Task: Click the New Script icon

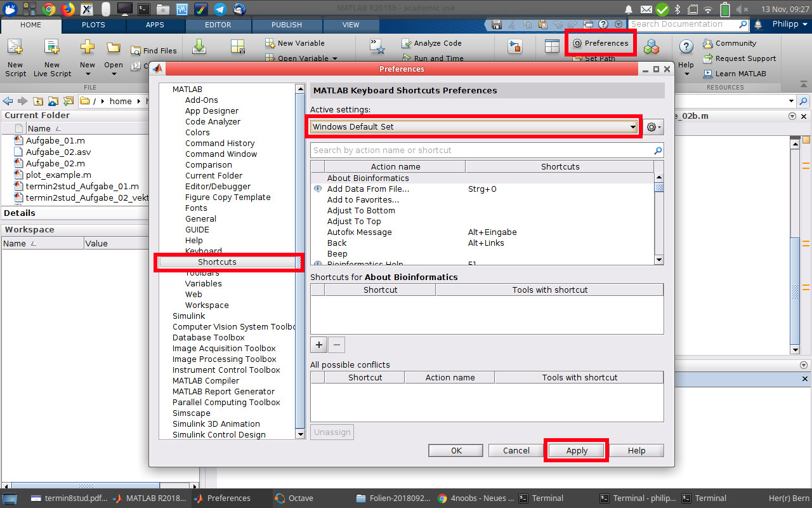Action: [15, 48]
